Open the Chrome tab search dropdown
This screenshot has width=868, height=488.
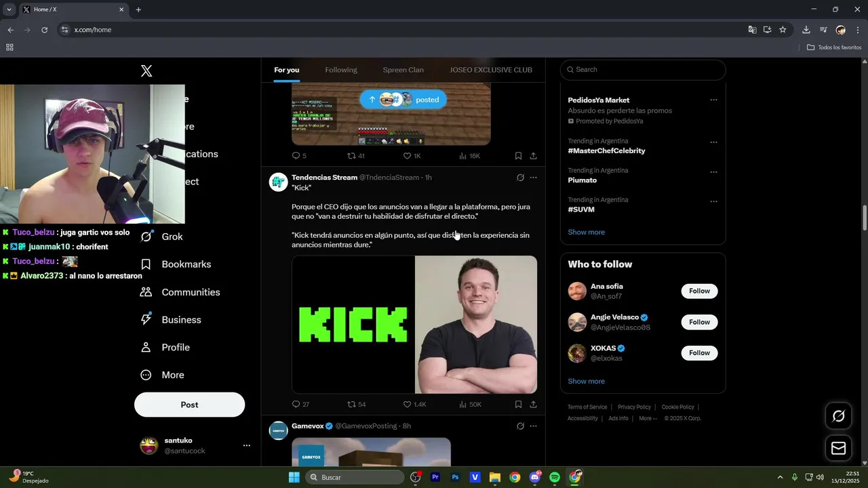pos(9,9)
